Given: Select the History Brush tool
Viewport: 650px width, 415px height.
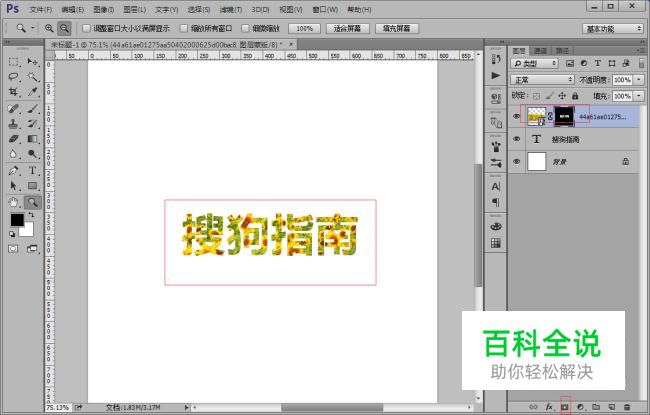Looking at the screenshot, I should click(x=32, y=124).
